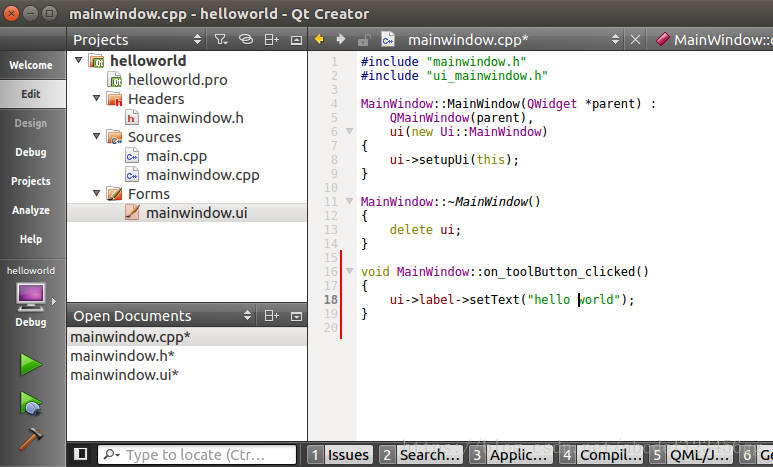Close the Projects side panel

coord(296,40)
